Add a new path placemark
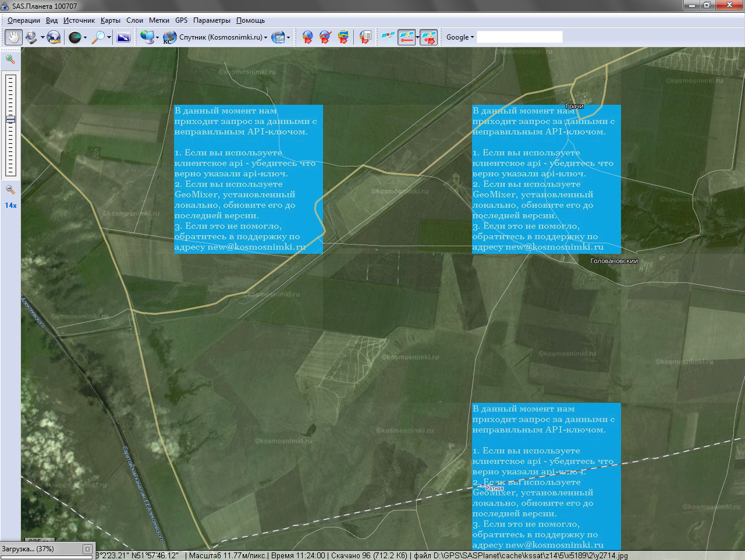 click(x=325, y=37)
